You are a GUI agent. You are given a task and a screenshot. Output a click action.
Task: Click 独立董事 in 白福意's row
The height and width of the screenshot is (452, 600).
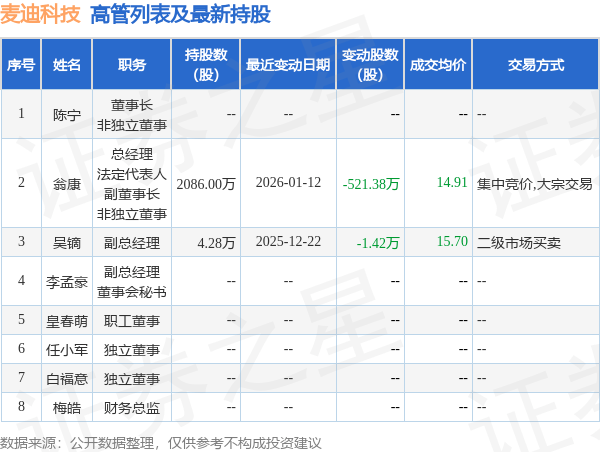[132, 379]
